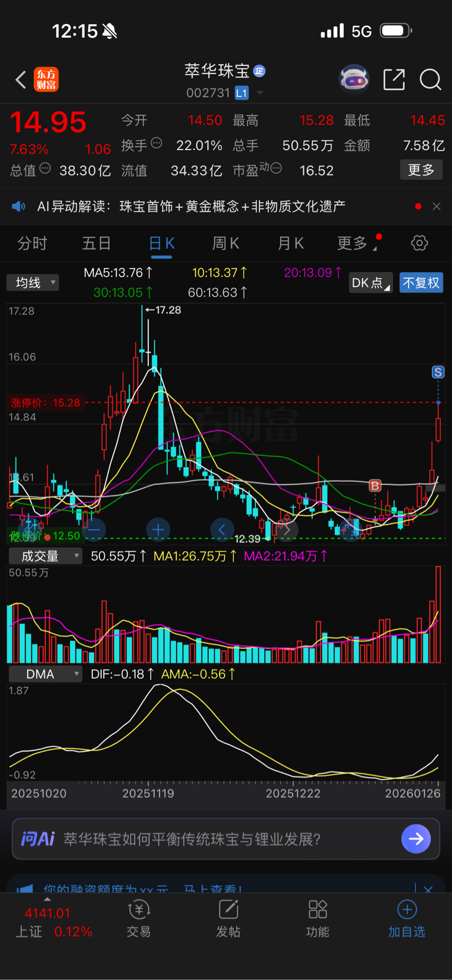Tap the B buy marker on chart
The height and width of the screenshot is (980, 452).
point(375,486)
